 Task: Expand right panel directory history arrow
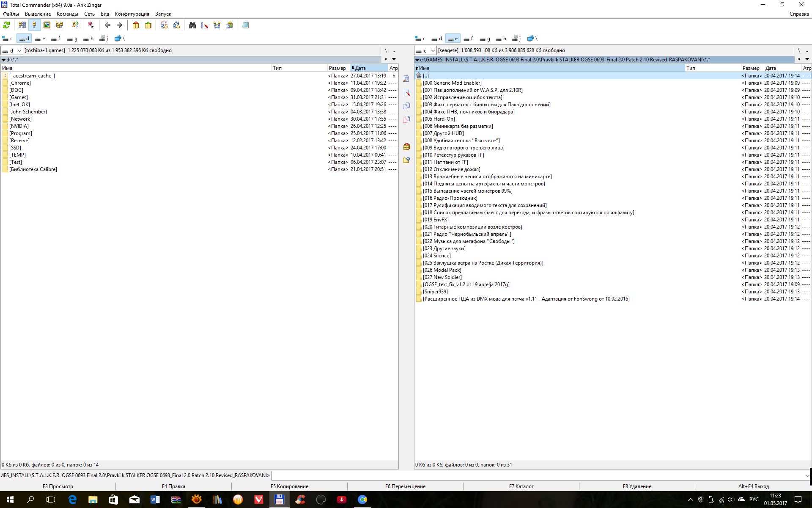tap(807, 59)
